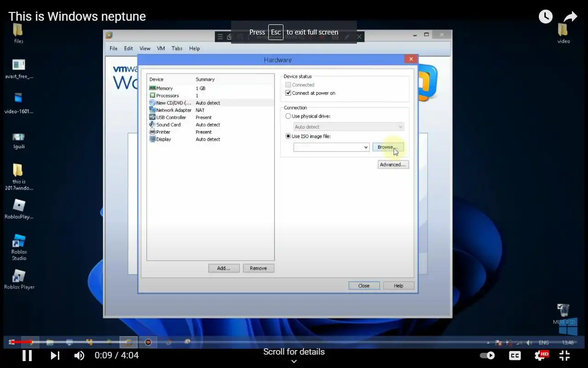Launch Roblox Player shortcut

(x=19, y=280)
